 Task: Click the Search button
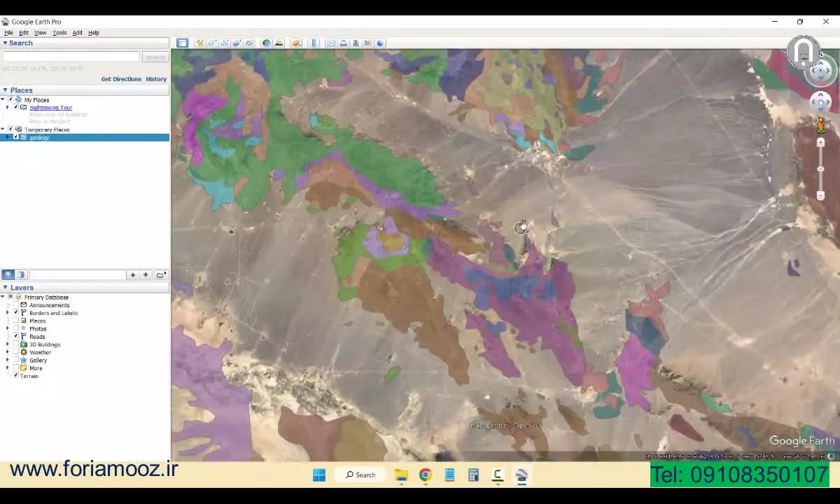[155, 57]
